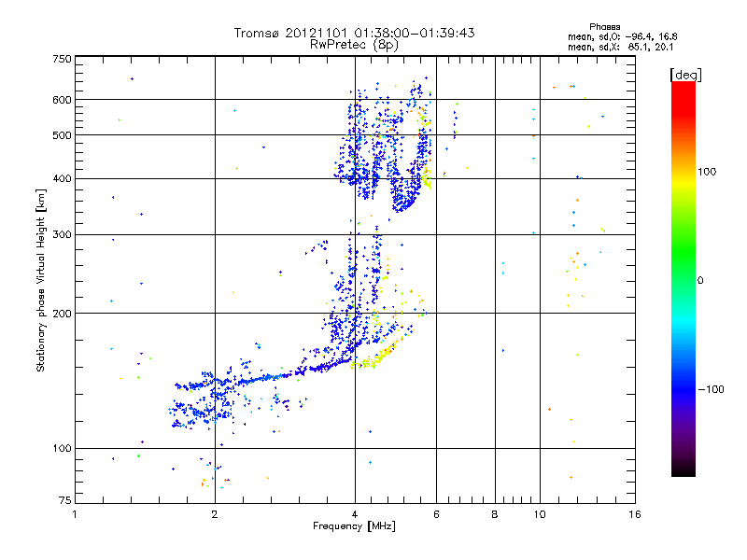This screenshot has width=747, height=560.
Task: Click the blue -100 region of the colorbar
Action: tap(684, 389)
